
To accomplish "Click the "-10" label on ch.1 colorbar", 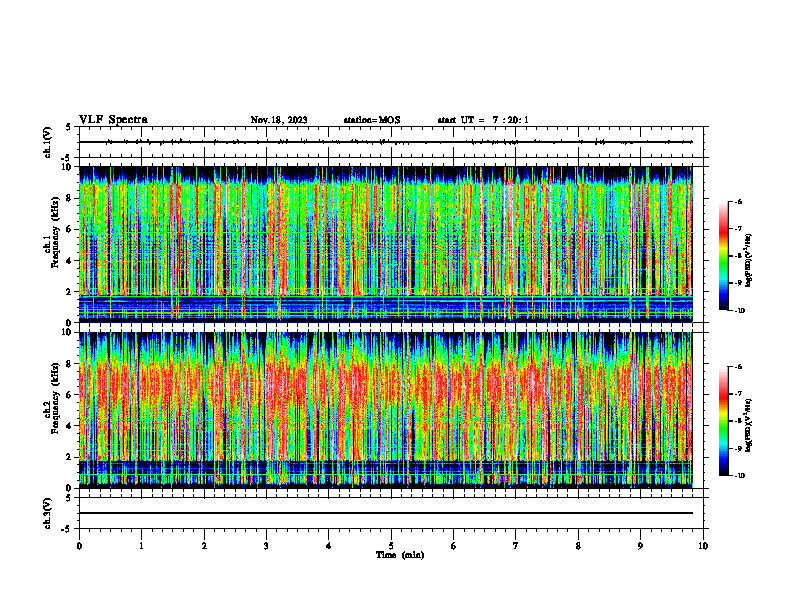I will (739, 311).
